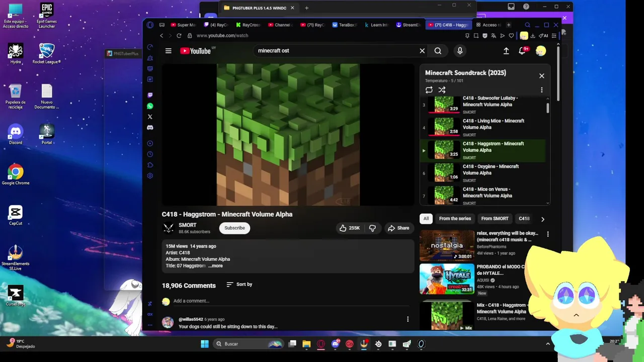Viewport: 644px width, 362px height.
Task: Play Living Mice from the playlist
Action: point(483,128)
